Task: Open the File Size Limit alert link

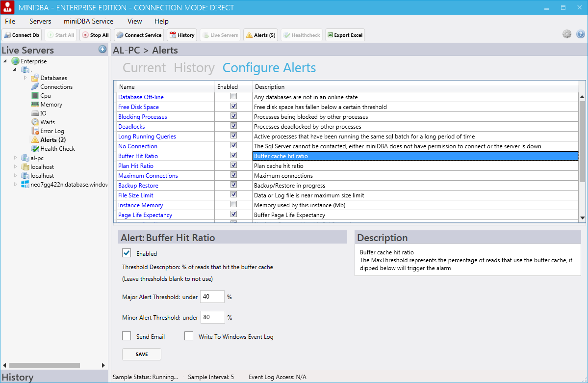Action: pyautogui.click(x=136, y=195)
